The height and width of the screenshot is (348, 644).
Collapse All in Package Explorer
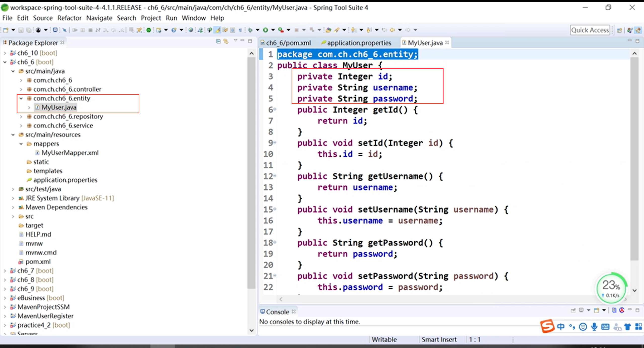click(218, 41)
